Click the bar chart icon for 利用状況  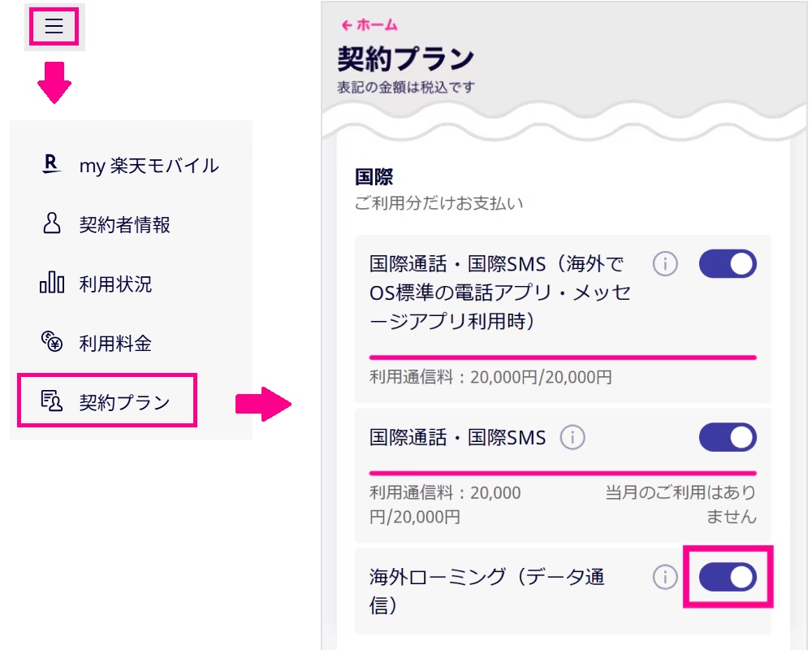pos(51,284)
